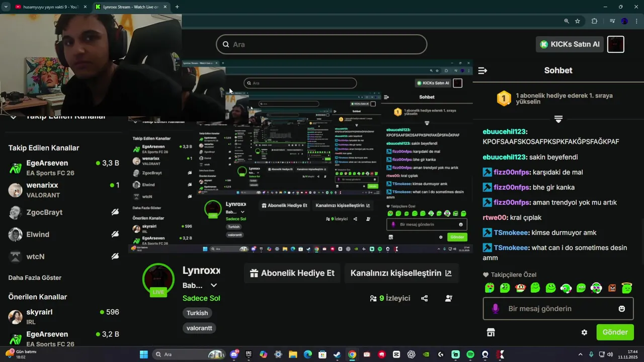Click the green Gönder send button

click(x=615, y=332)
